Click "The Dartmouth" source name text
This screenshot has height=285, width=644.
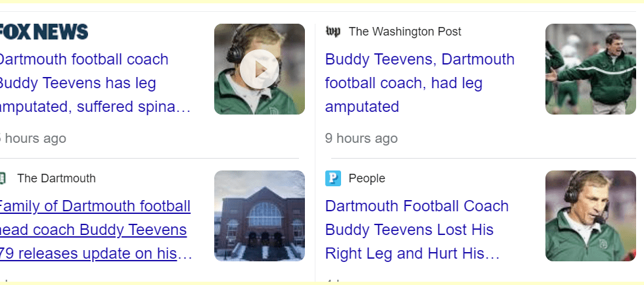(x=57, y=178)
